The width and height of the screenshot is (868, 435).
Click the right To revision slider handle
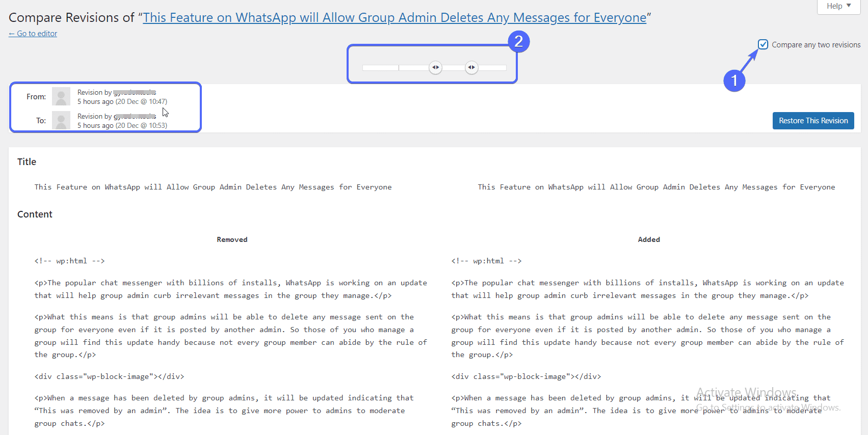(x=471, y=67)
